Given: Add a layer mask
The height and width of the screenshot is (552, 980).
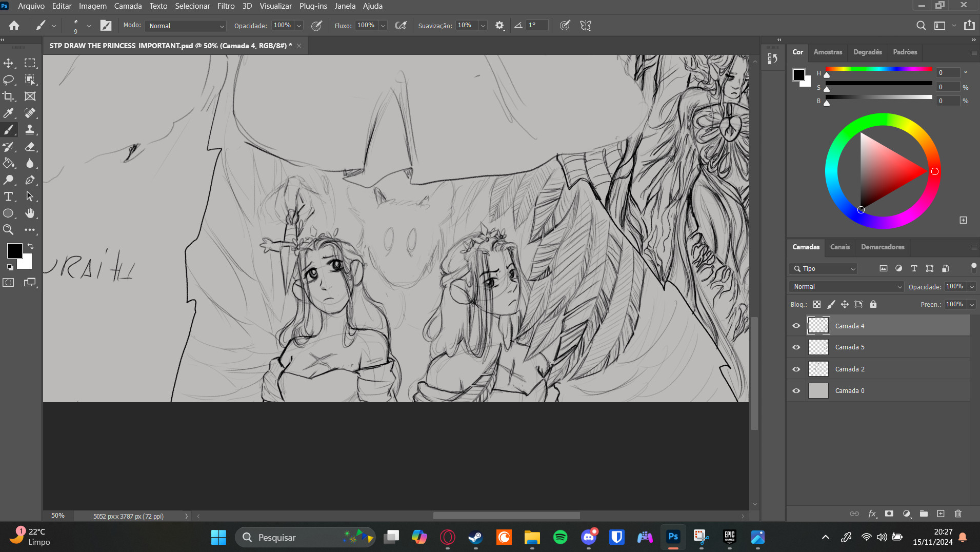Looking at the screenshot, I should click(889, 514).
